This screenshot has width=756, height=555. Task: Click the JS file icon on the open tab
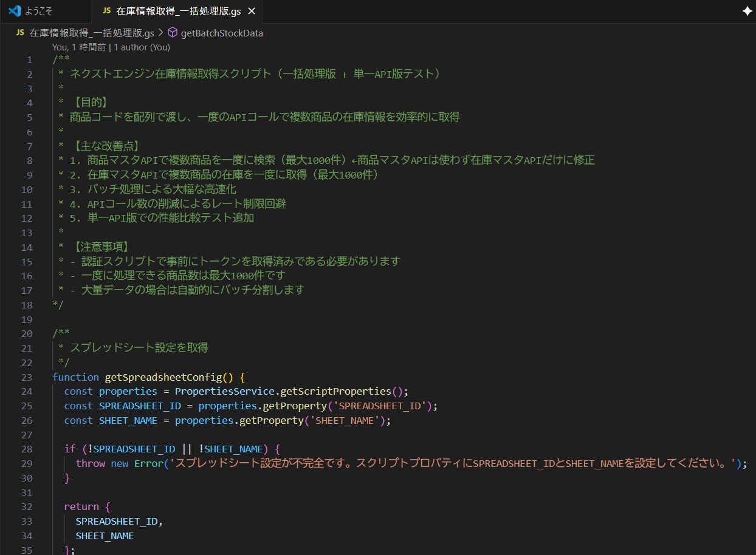(x=106, y=11)
